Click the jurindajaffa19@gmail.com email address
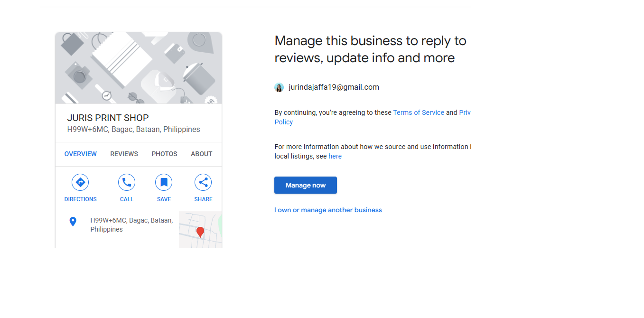Screen dimensions: 644x318 pos(334,87)
